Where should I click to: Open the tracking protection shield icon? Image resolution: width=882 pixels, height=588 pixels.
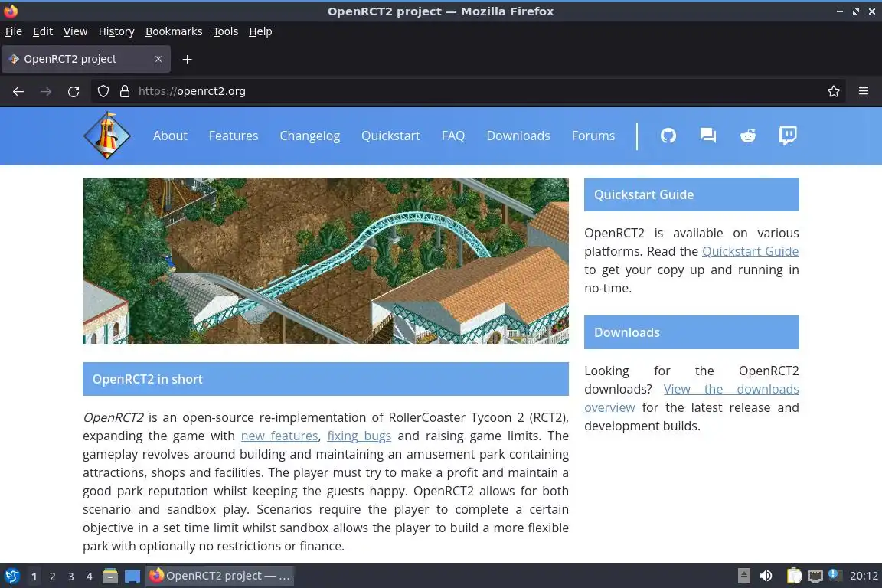103,91
